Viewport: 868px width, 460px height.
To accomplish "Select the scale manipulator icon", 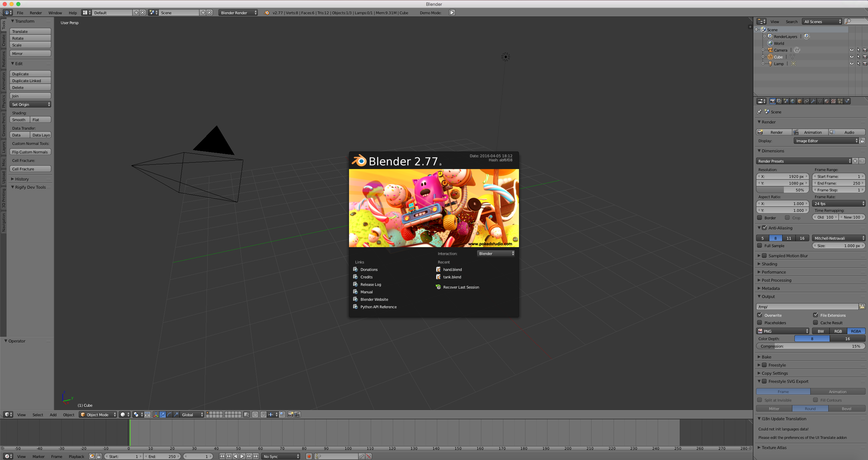I will [x=176, y=415].
